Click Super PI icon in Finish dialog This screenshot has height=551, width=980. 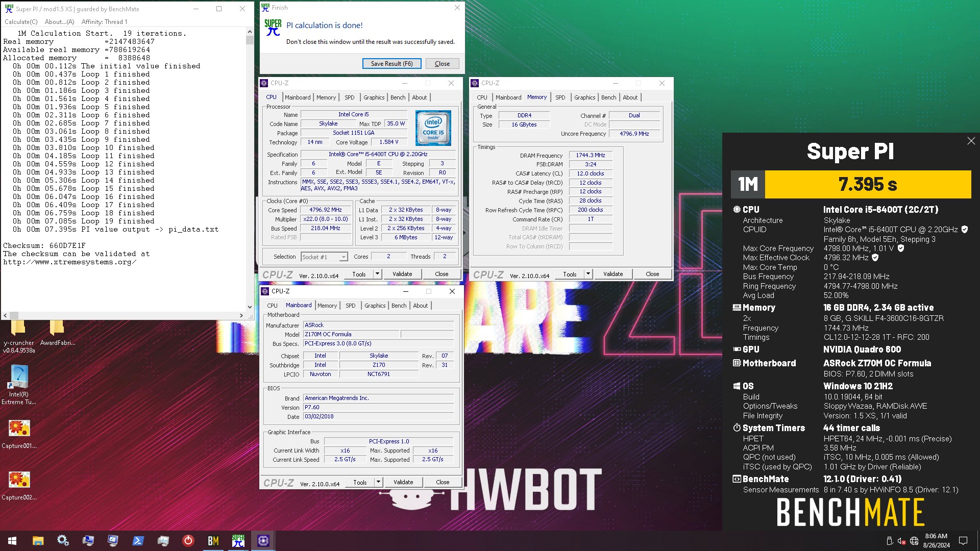click(x=273, y=28)
